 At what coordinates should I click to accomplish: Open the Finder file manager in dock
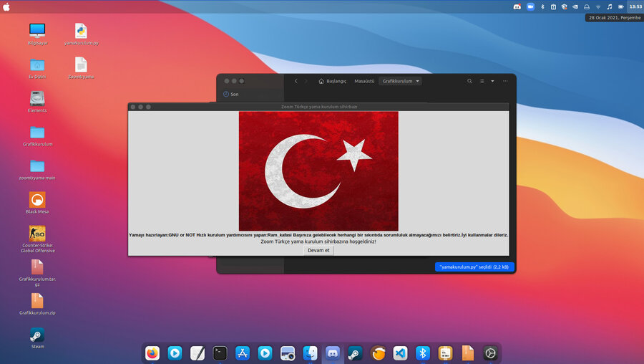coord(310,353)
